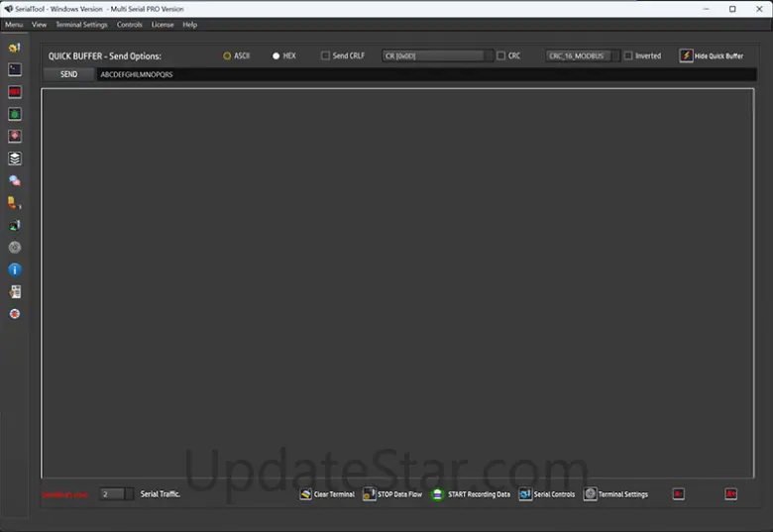The height and width of the screenshot is (532, 773).
Task: Maximize the SerialTool window
Action: (x=732, y=9)
